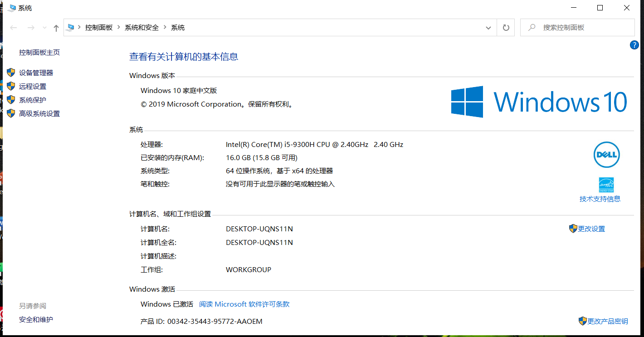Image resolution: width=644 pixels, height=337 pixels.
Task: Go up one level with up arrow
Action: 56,28
